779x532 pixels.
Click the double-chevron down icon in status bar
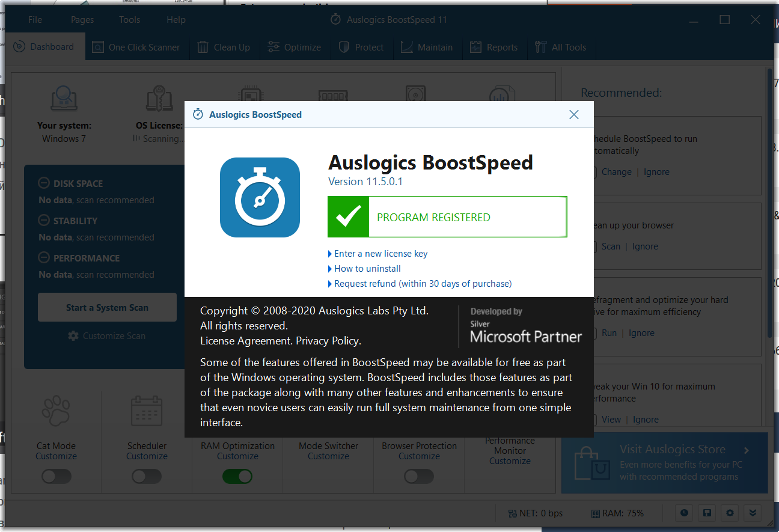pos(753,513)
